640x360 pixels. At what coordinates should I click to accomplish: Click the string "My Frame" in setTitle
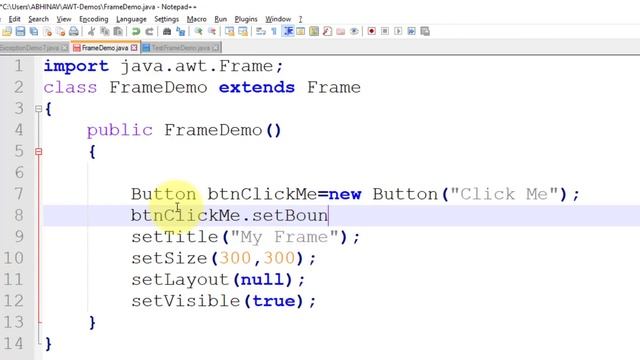284,237
